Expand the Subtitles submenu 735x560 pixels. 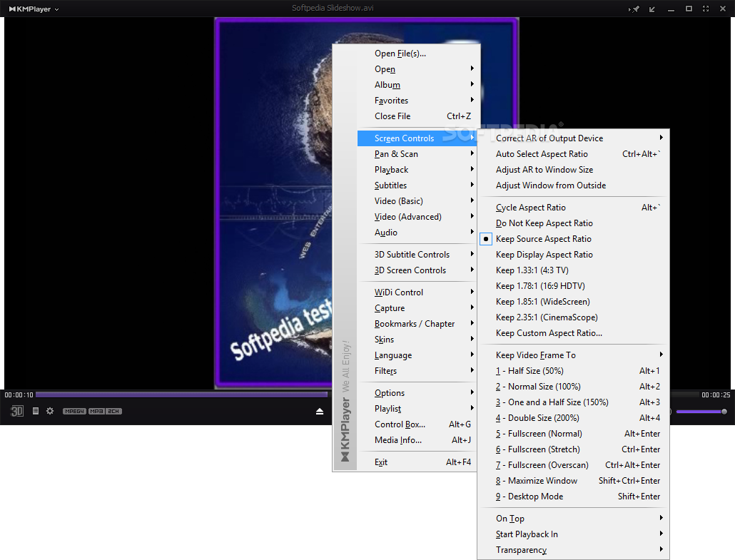coord(417,185)
